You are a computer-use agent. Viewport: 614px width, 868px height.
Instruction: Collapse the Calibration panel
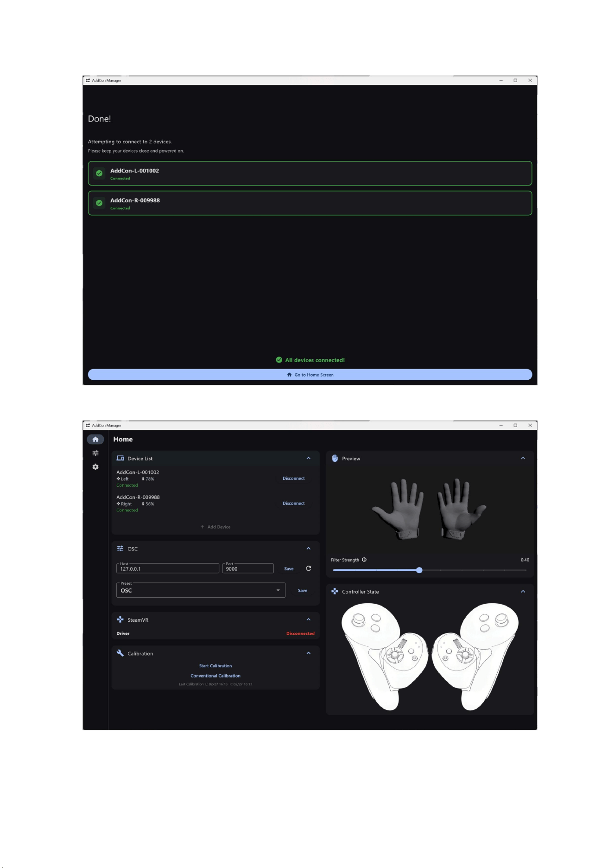click(x=309, y=653)
